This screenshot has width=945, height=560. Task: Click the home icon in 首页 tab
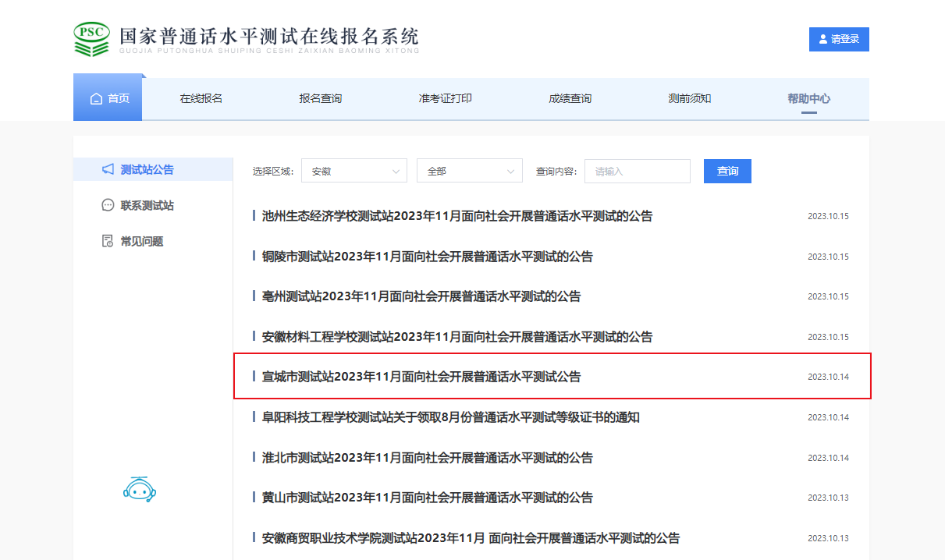coord(97,99)
